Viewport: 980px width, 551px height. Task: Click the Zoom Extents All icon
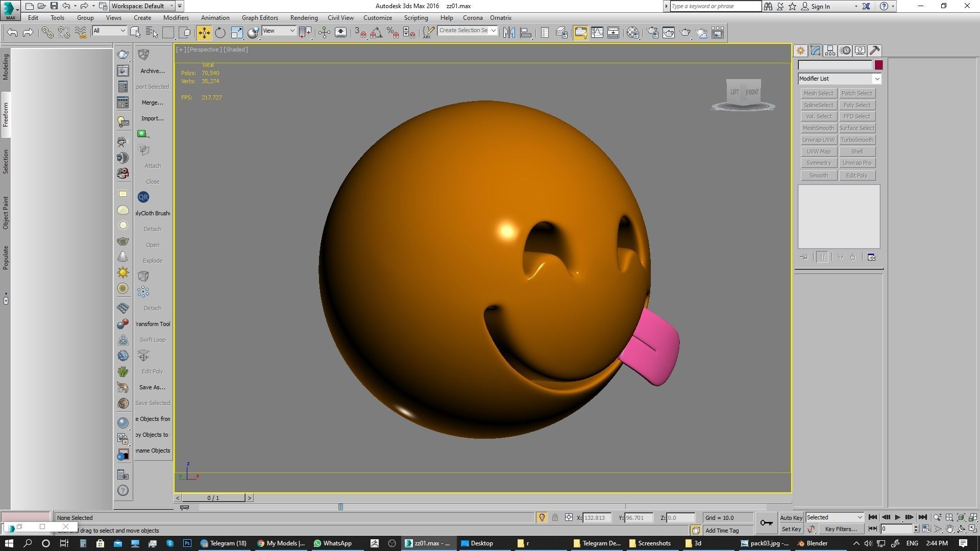972,517
